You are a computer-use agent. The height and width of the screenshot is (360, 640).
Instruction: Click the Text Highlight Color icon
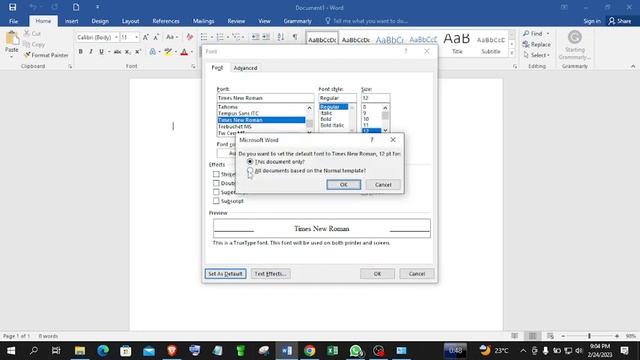coord(168,52)
